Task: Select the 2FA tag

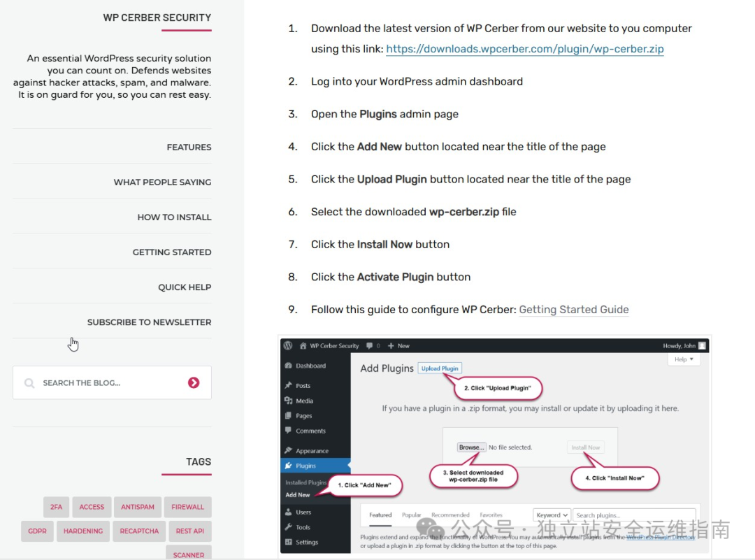Action: 57,507
